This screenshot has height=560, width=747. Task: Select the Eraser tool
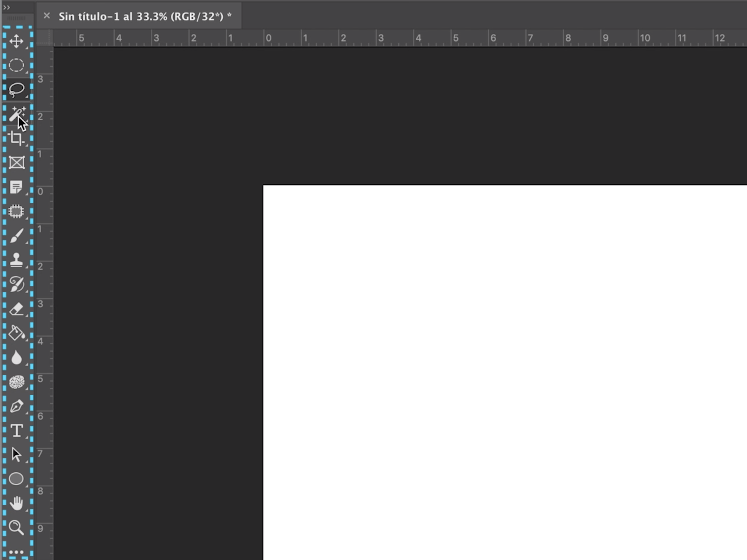tap(16, 309)
